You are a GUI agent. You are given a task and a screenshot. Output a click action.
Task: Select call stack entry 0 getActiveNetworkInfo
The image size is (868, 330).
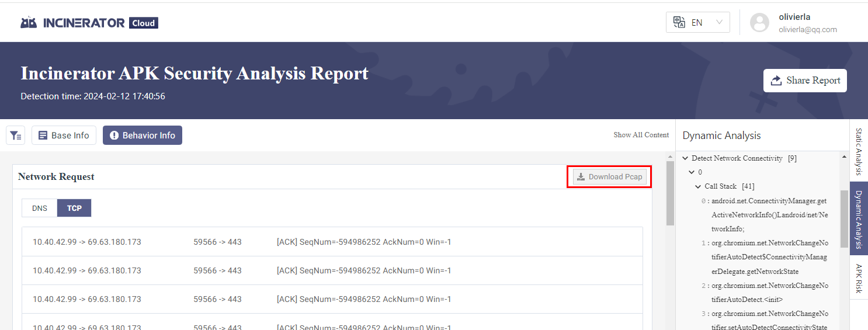click(769, 215)
